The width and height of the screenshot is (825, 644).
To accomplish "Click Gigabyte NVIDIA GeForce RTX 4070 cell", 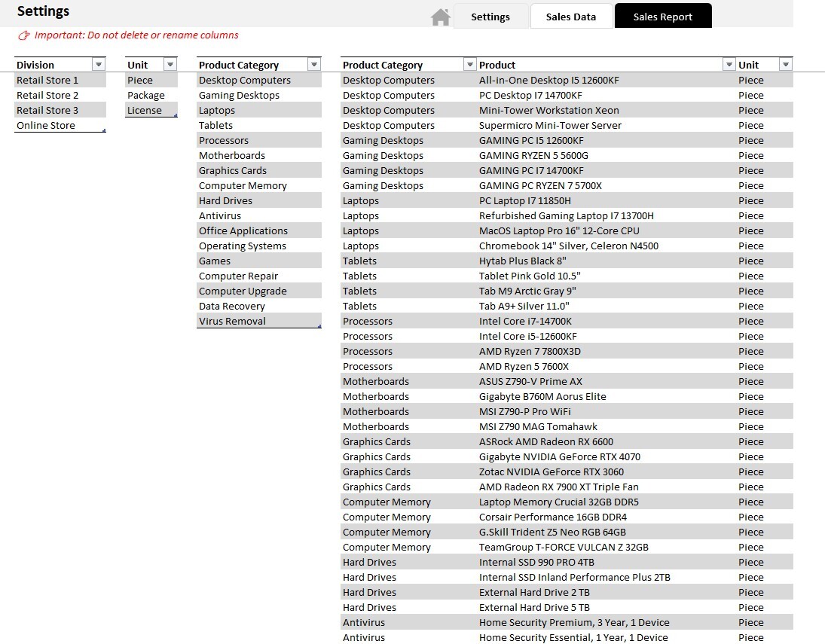I will (x=606, y=456).
